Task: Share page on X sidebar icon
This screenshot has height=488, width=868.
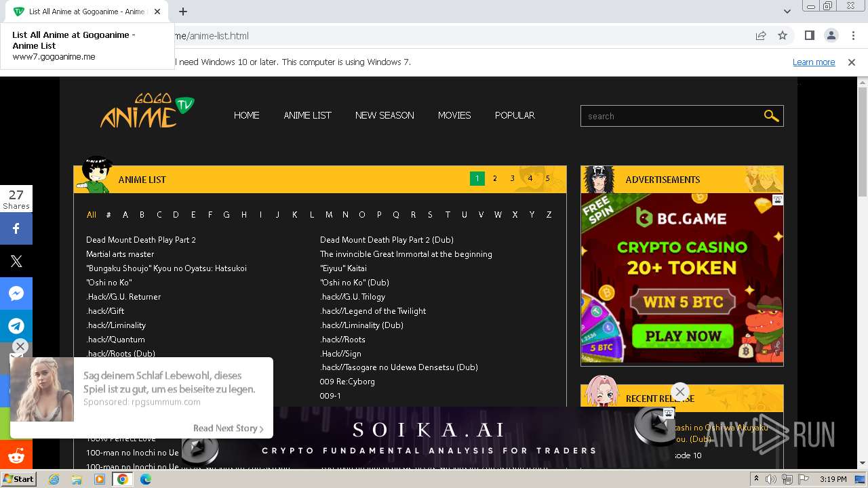Action: click(16, 261)
